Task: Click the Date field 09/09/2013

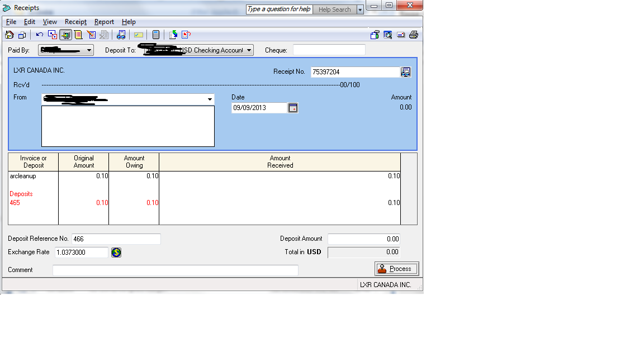Action: point(259,108)
